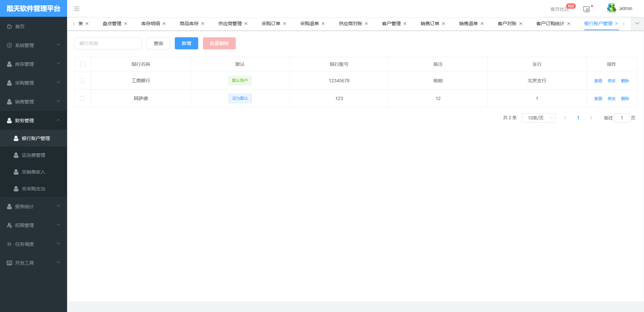Image resolution: width=644 pixels, height=312 pixels.
Task: Expand the 系统管理 sidebar menu
Action: tap(34, 45)
